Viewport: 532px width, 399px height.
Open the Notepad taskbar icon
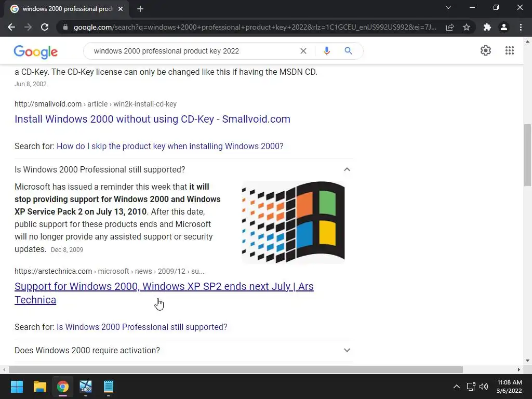(108, 387)
